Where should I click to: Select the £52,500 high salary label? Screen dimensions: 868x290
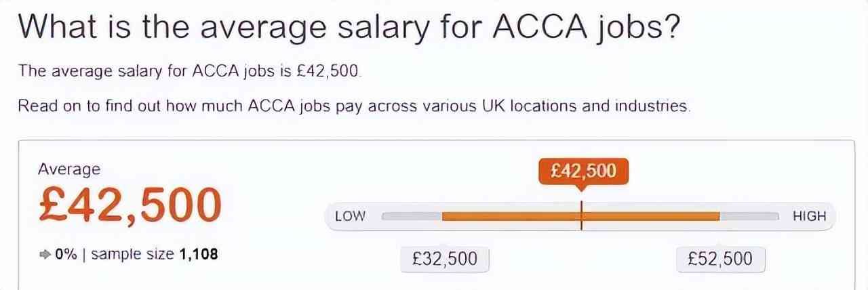[720, 259]
